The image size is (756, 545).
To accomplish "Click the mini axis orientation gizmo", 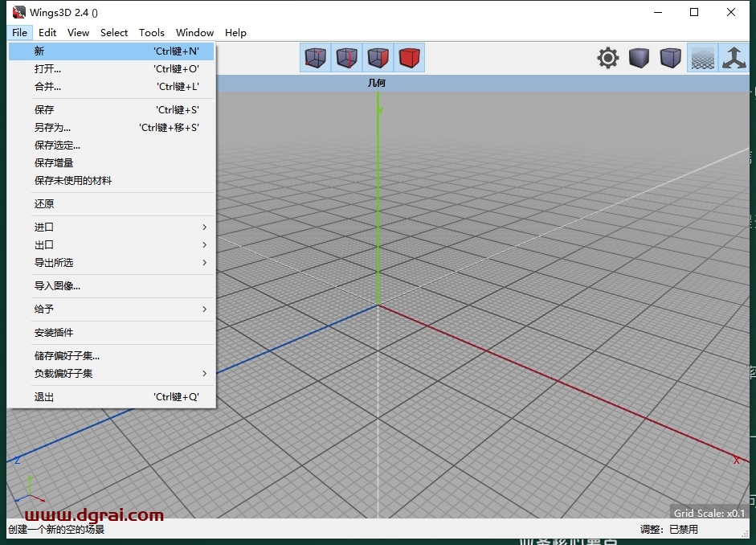I will [29, 490].
